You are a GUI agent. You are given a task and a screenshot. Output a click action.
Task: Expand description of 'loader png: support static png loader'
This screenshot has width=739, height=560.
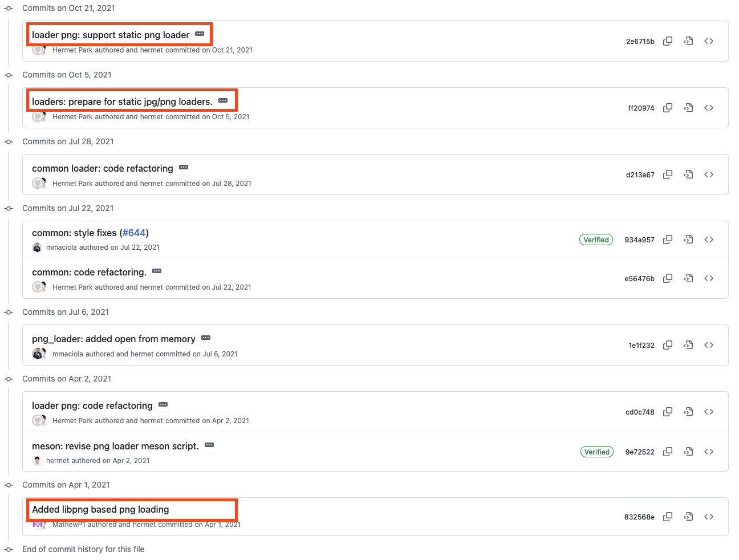pos(200,34)
